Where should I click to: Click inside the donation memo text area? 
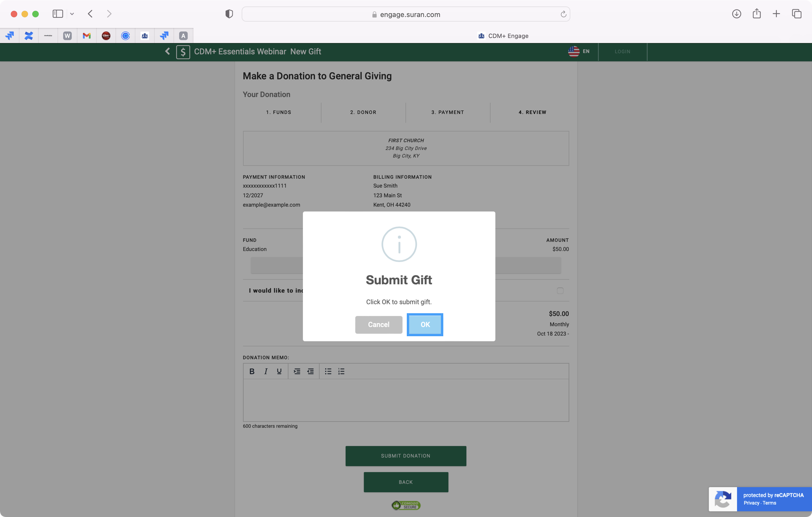coord(406,400)
